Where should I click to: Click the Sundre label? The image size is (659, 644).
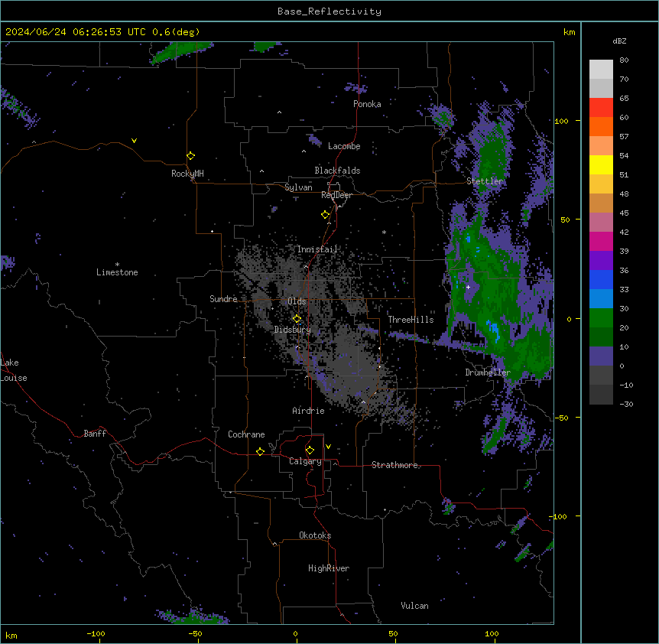[x=223, y=299]
